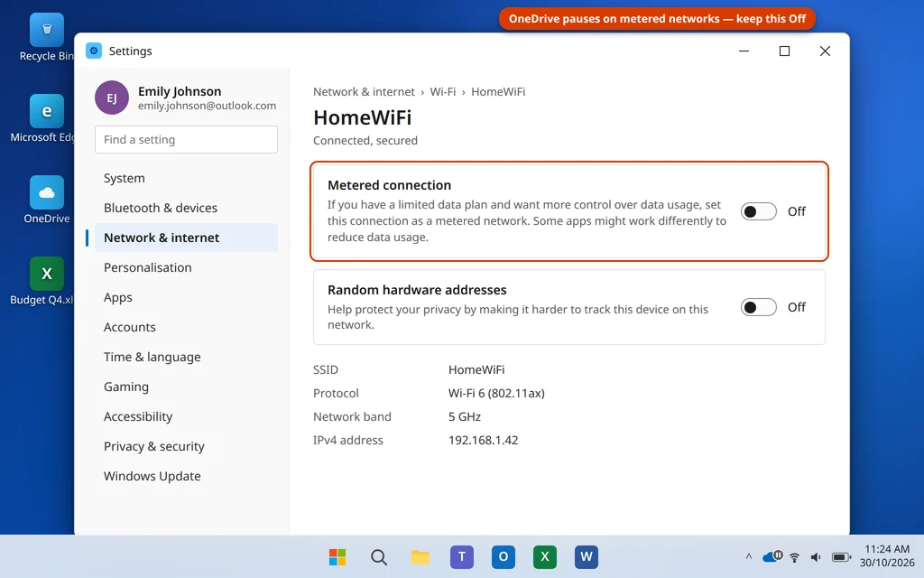Click emily.johnson@outlook.com email text
This screenshot has height=578, width=924.
point(207,106)
